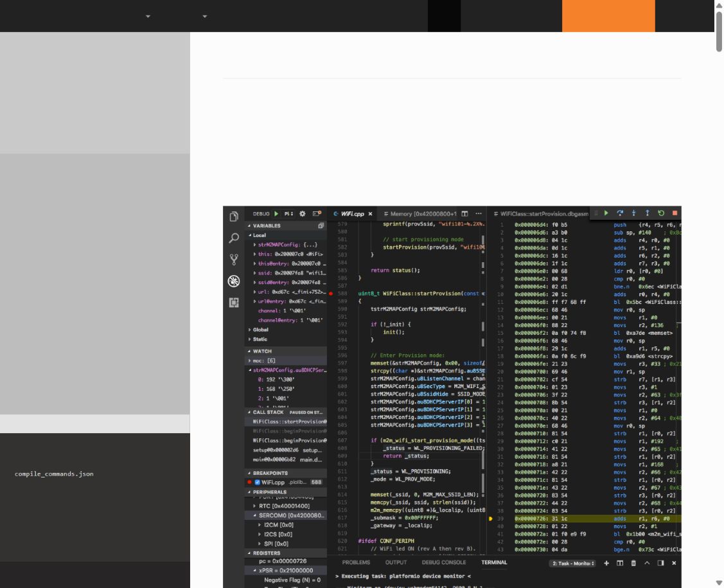This screenshot has height=588, width=724.
Task: Open the debug console icon beside the gear
Action: click(317, 214)
